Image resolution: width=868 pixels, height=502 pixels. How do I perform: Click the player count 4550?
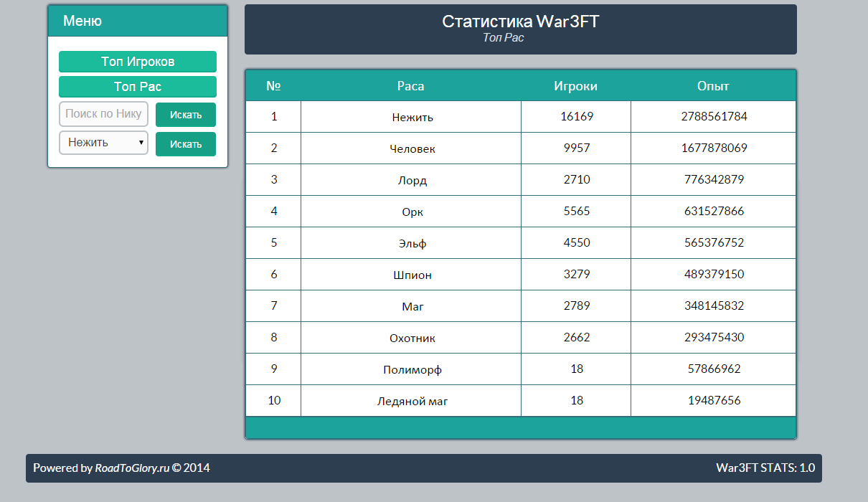click(577, 242)
